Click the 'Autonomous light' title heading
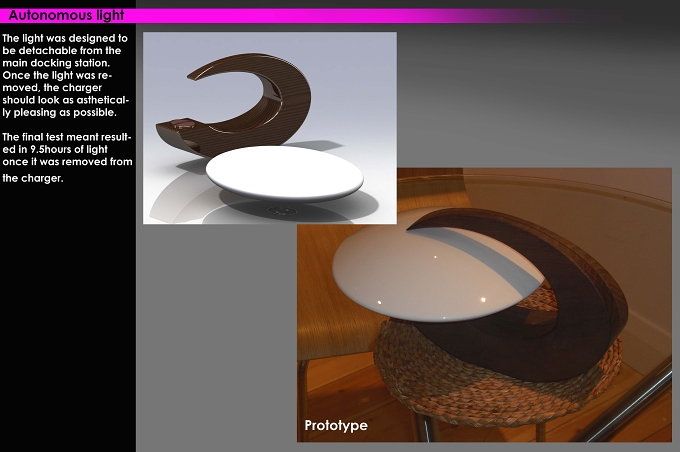680x452 pixels. tap(66, 15)
